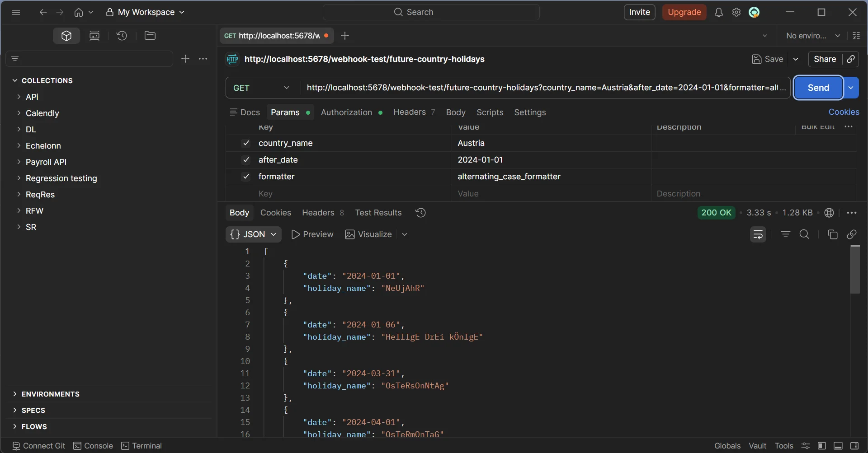Open the Collections sidebar cube icon
Screen dimensions: 868x453
[x=66, y=36]
